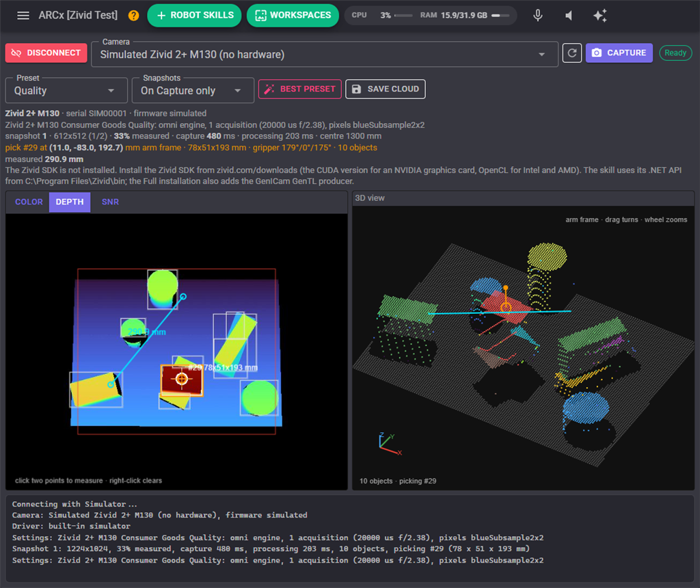Switch to the COLOR tab
Screen dimensions: 700x588
coord(29,202)
